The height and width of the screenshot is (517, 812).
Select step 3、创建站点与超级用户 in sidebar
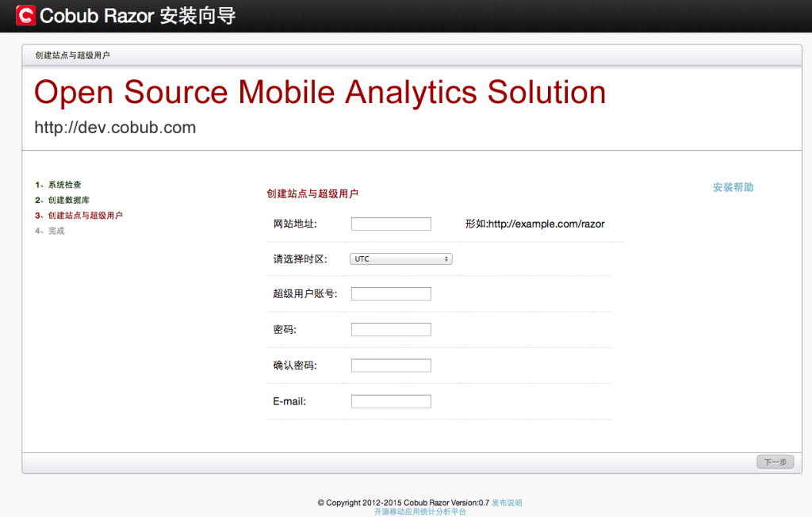[x=79, y=216]
